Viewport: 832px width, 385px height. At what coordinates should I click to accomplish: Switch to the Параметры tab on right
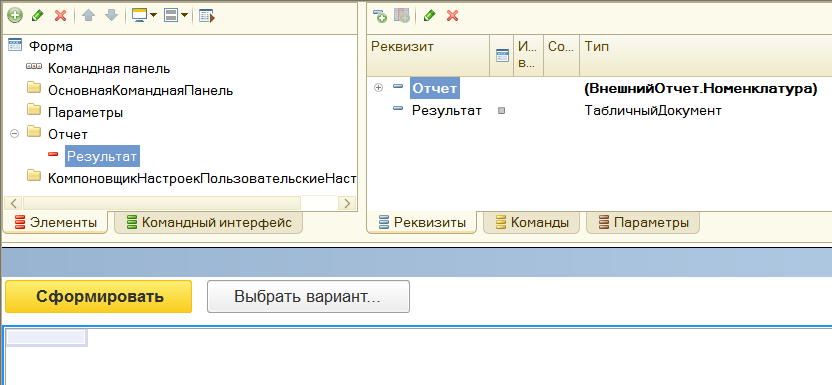(644, 223)
